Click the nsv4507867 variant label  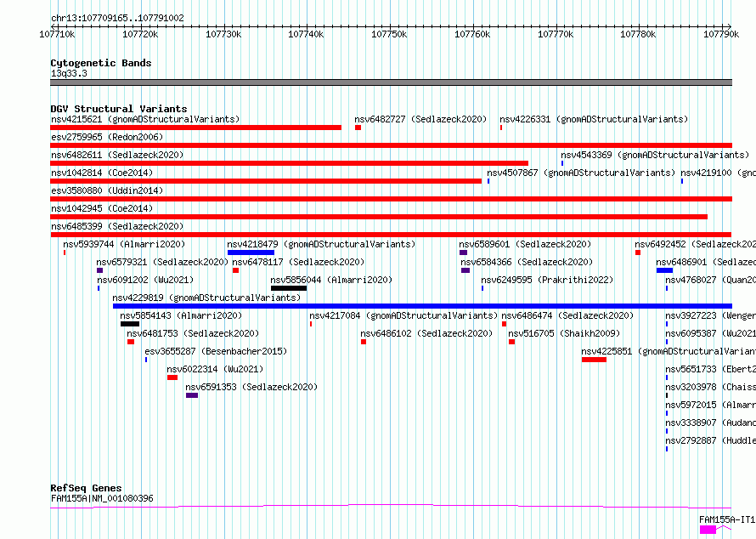581,173
